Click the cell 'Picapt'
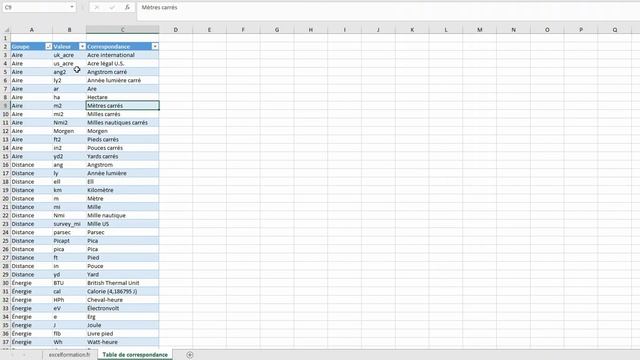This screenshot has height=360, width=640. 69,241
